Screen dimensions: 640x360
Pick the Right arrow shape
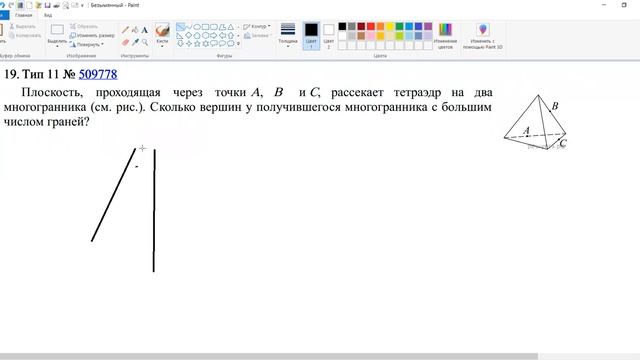tap(214, 36)
